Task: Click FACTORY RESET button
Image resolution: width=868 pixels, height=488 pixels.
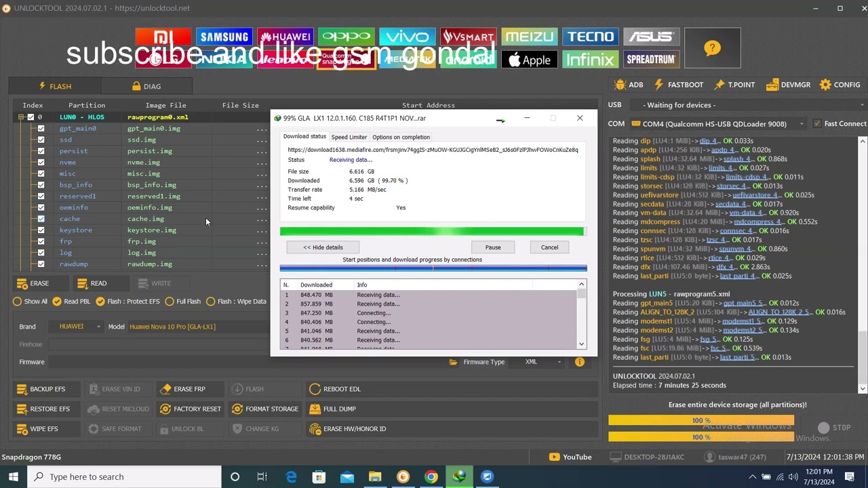Action: (x=191, y=409)
